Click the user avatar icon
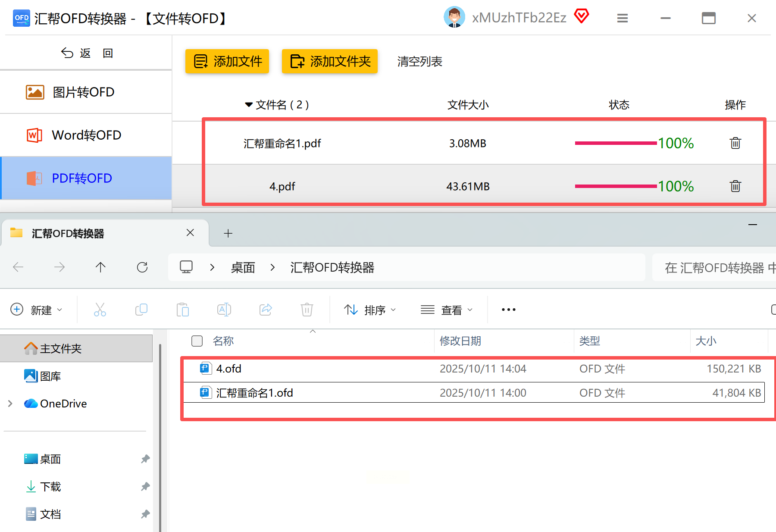The image size is (776, 532). (x=454, y=17)
